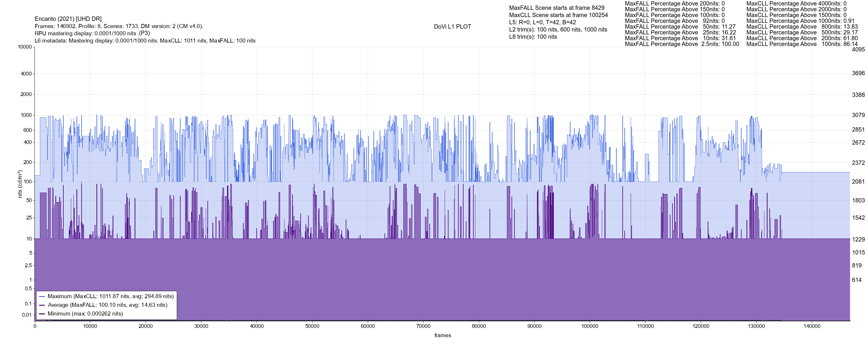Click the Maximum legend line swatch
Image resolution: width=868 pixels, height=347 pixels.
pos(42,296)
